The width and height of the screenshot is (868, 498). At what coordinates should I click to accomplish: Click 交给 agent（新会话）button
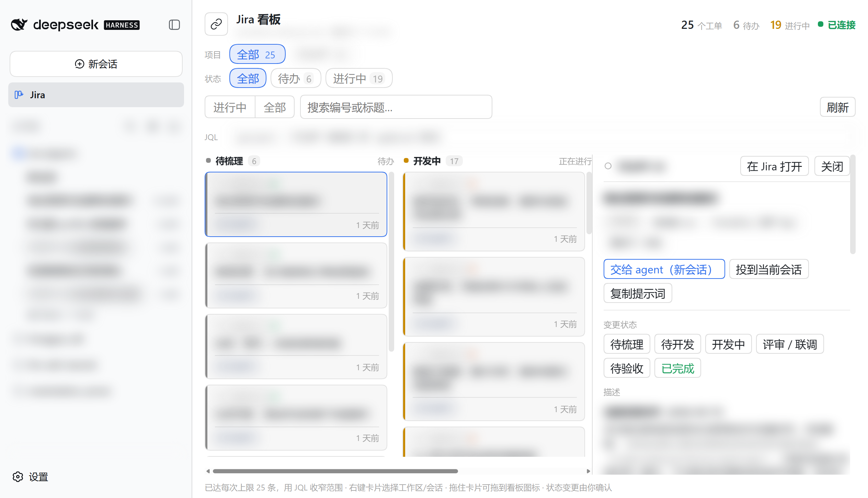pos(664,269)
